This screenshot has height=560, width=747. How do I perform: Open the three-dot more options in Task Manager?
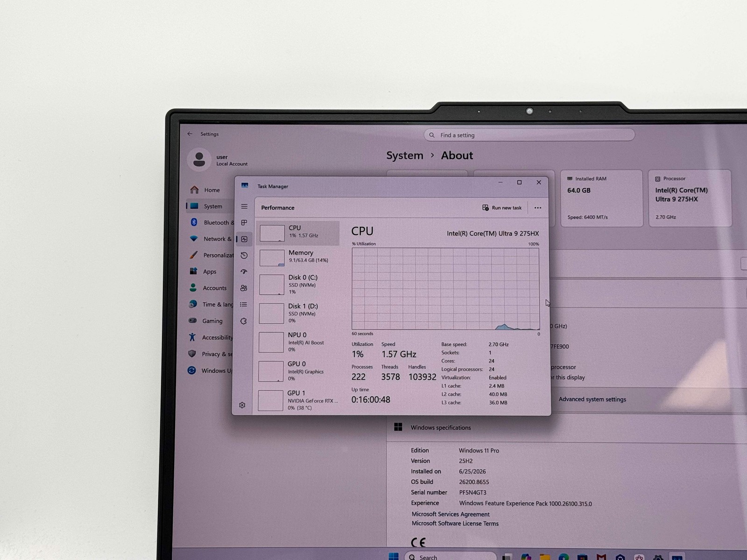tap(538, 208)
